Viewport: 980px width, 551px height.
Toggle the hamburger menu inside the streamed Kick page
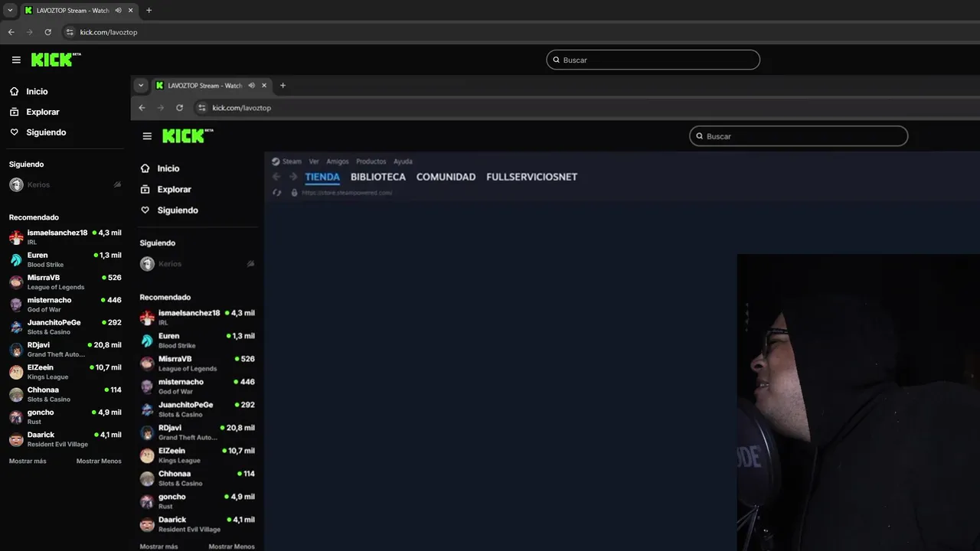(147, 136)
